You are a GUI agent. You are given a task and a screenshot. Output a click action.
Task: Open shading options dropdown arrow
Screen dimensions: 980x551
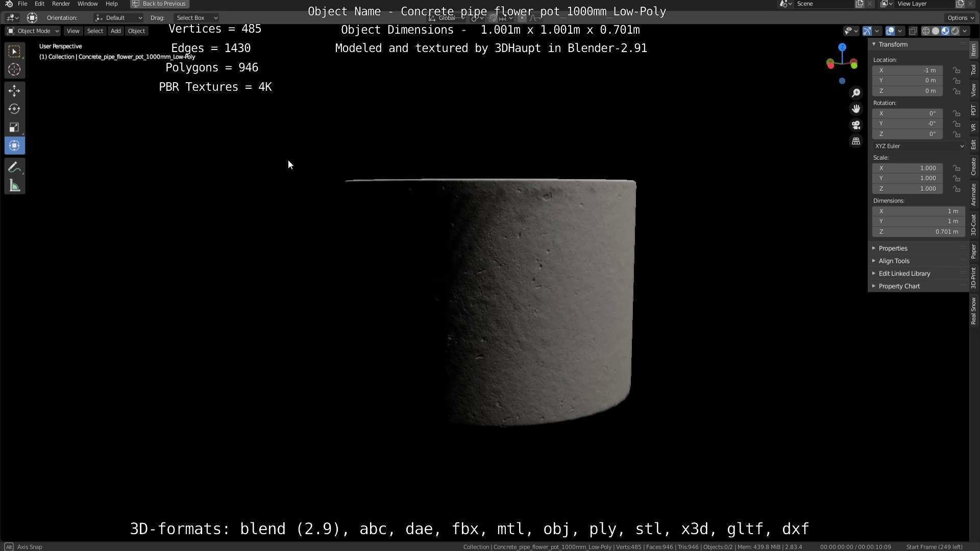pyautogui.click(x=965, y=31)
